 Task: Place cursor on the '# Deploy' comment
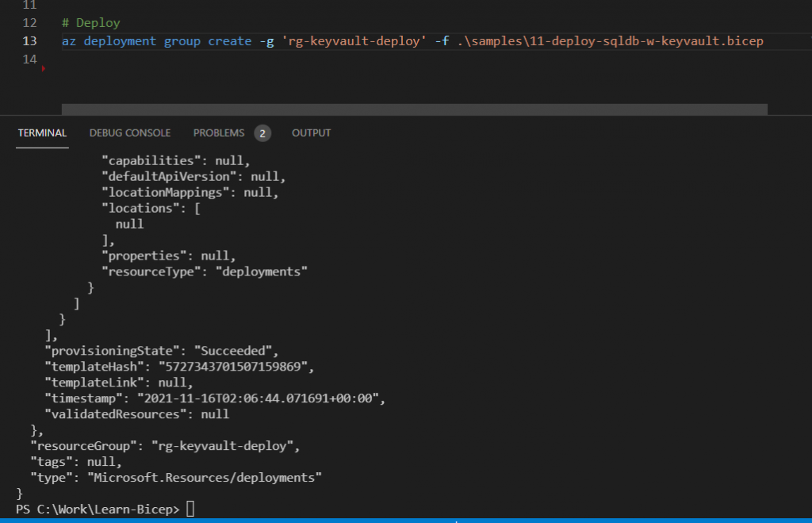(x=90, y=23)
